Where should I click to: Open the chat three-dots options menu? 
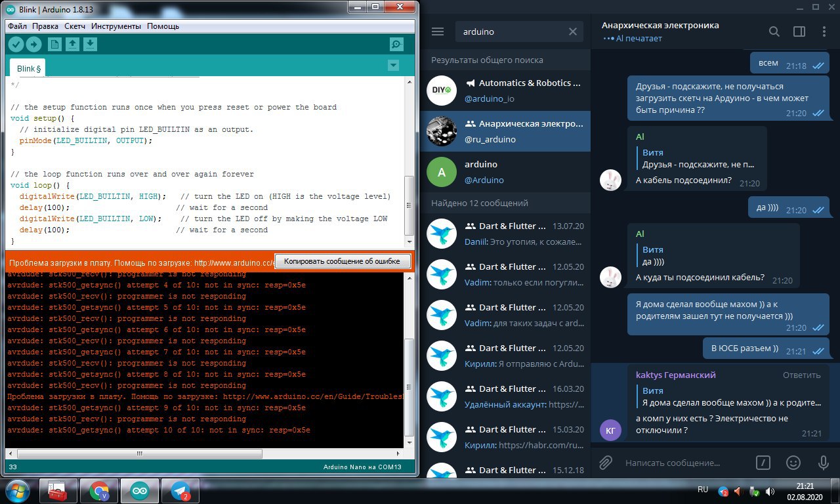click(x=824, y=31)
